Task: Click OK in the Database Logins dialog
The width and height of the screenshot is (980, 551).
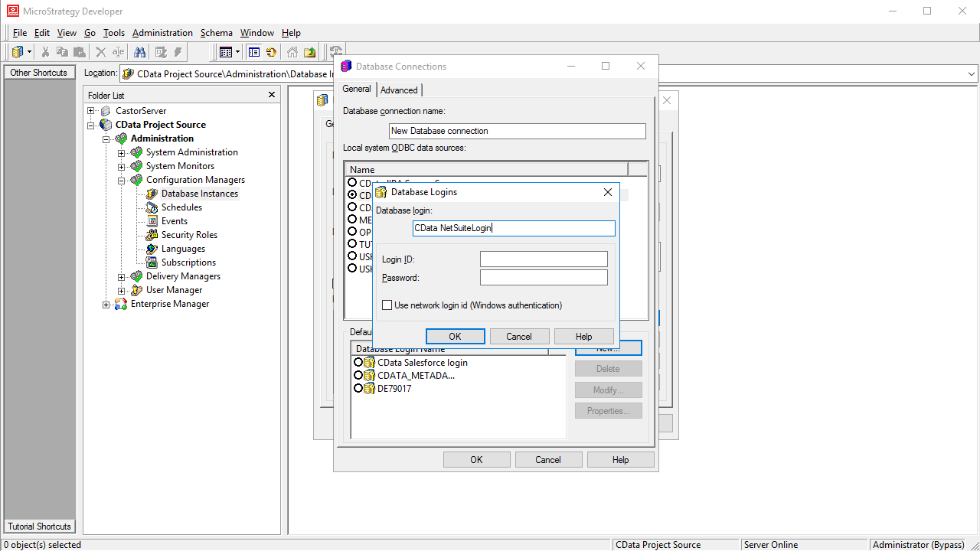Action: (x=455, y=336)
